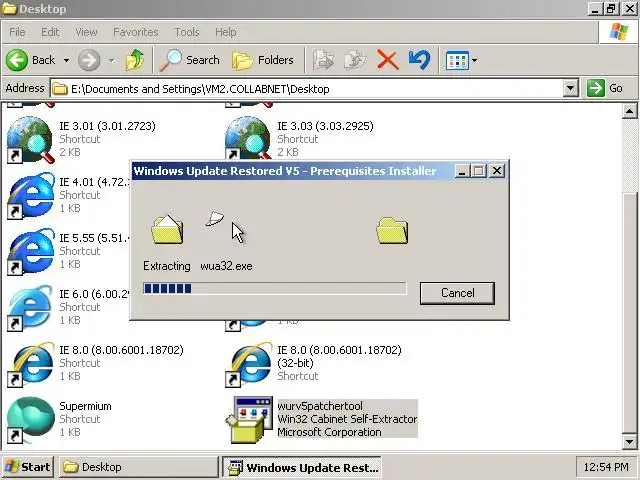Viewport: 640px width, 480px height.
Task: Go up one folder level icon
Action: [135, 60]
